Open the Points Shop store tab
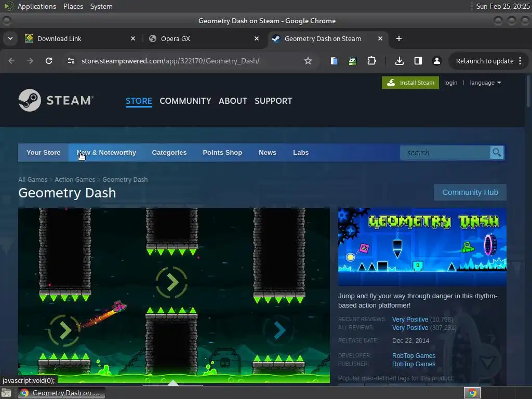This screenshot has height=399, width=532. [x=222, y=153]
